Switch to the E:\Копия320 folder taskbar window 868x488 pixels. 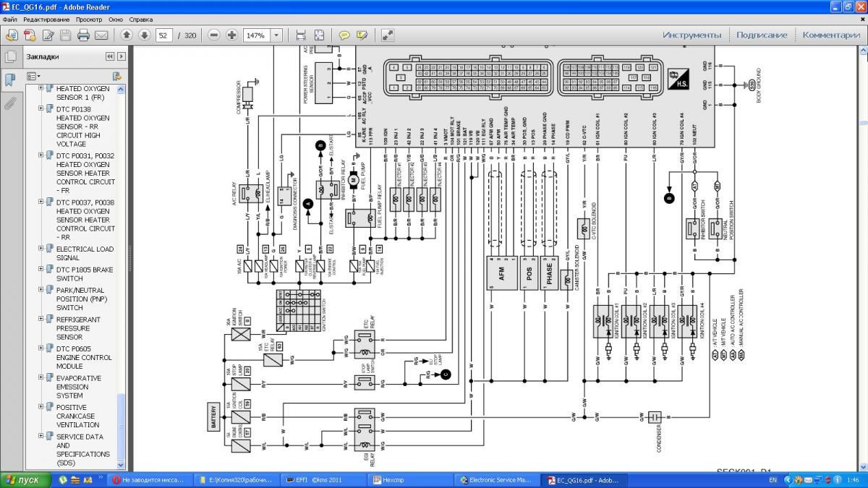(x=237, y=480)
